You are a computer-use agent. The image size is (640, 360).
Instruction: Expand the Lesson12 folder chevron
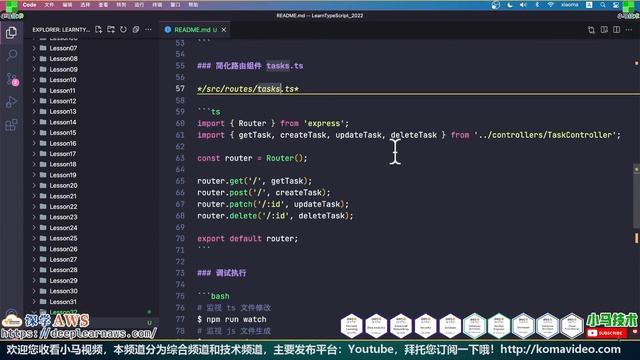tap(34, 101)
